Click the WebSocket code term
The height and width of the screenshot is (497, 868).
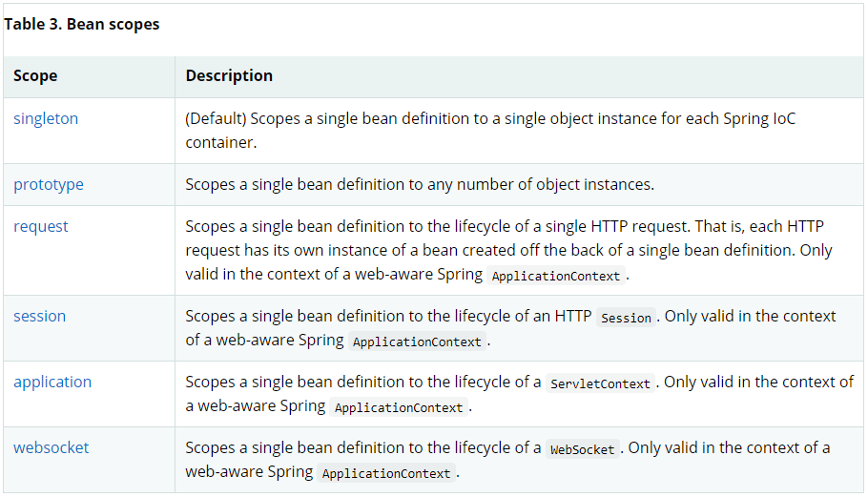tap(582, 449)
